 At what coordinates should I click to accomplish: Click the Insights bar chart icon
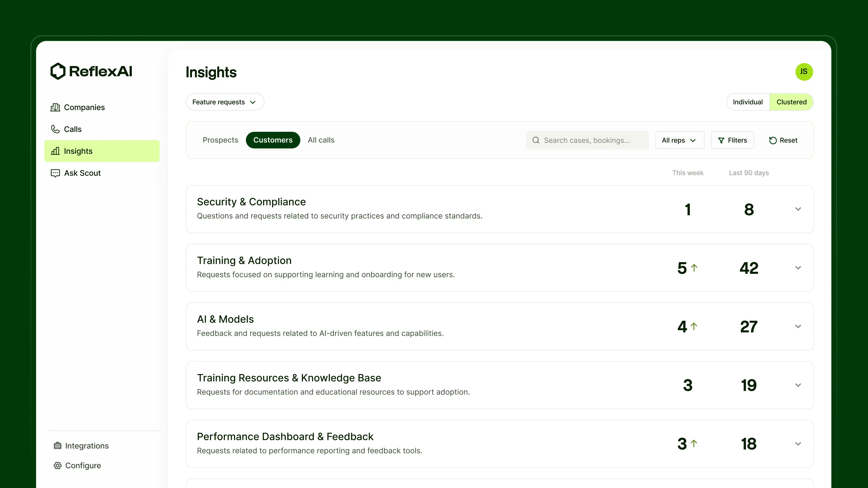coord(55,151)
